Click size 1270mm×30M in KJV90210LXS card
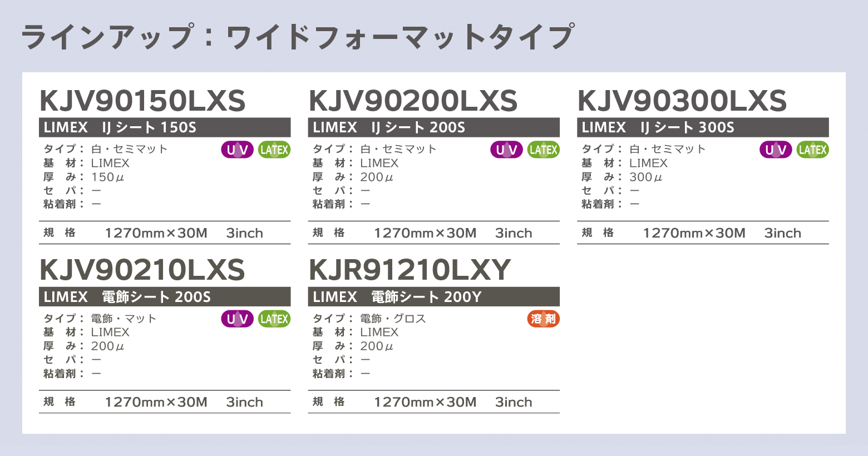 [x=156, y=402]
